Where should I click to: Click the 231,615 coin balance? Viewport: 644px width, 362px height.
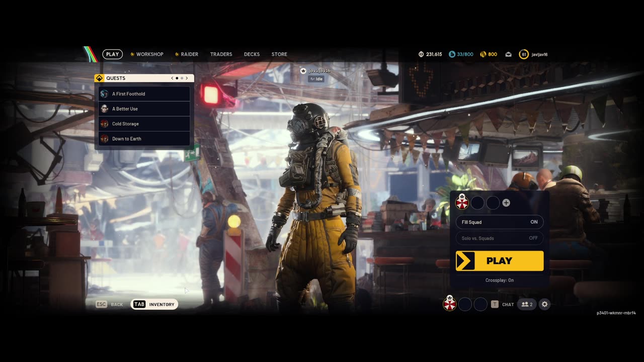pos(434,54)
